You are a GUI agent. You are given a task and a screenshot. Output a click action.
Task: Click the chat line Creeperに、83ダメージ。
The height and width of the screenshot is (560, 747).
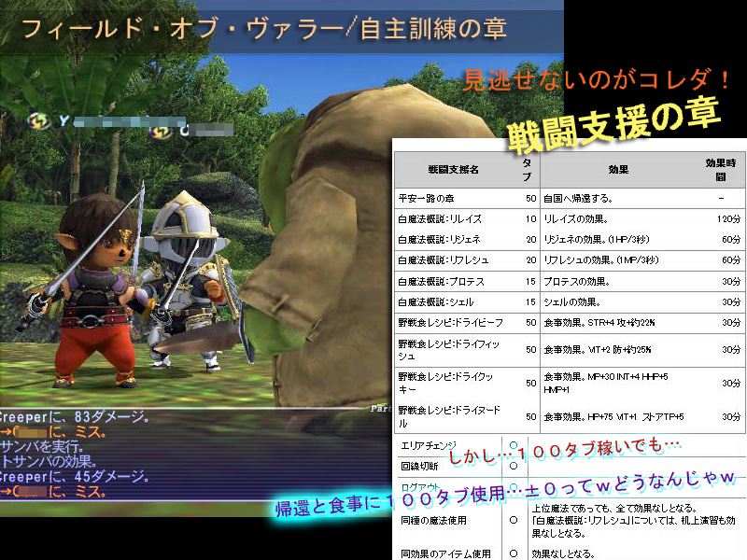(x=75, y=417)
